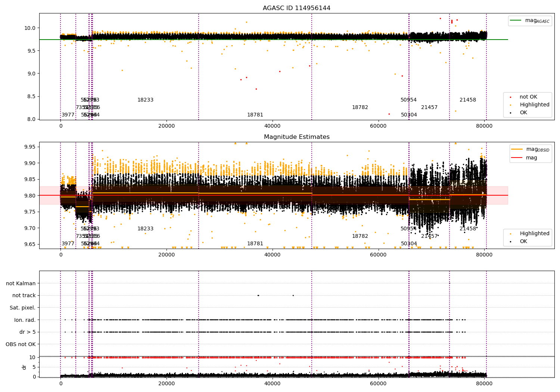Click obsid label 18781 in Magnitude Estimates plot
Viewport: 560px width, 392px height.
pyautogui.click(x=255, y=244)
